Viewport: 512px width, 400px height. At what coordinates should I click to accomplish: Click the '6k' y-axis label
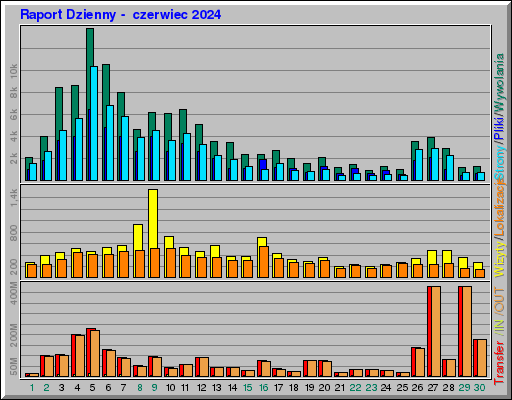coord(14,115)
